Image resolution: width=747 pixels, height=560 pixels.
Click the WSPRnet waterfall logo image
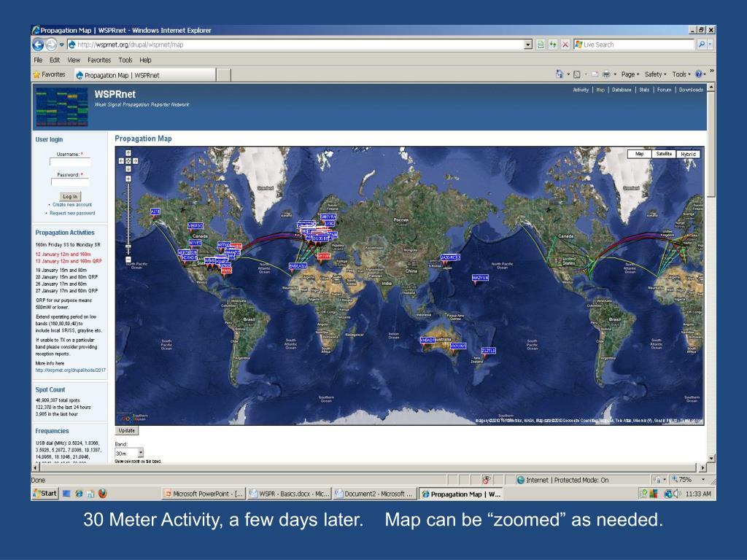[63, 106]
